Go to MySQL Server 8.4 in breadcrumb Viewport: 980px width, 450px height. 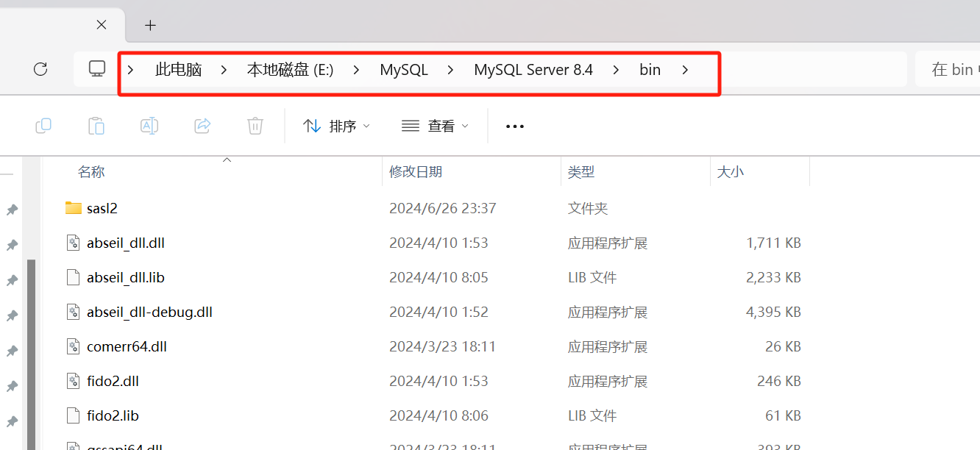tap(533, 70)
